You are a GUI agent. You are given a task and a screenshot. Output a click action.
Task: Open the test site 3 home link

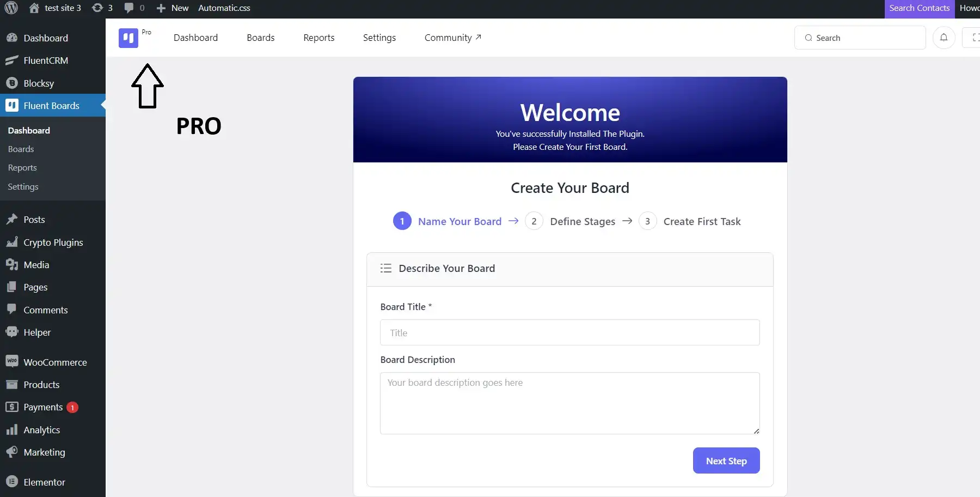point(55,8)
